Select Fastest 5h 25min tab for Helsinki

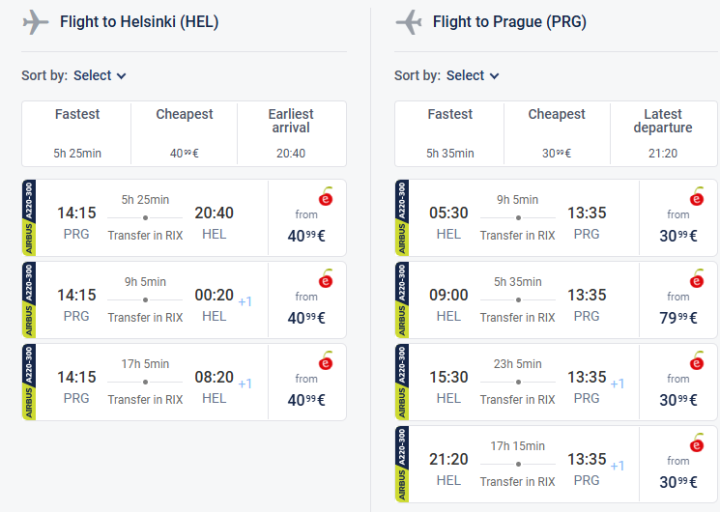point(77,132)
